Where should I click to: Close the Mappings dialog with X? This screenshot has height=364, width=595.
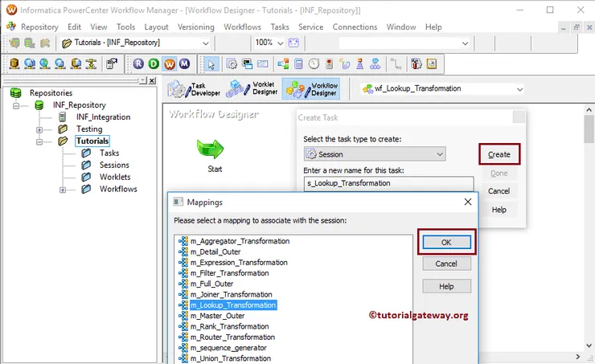click(x=468, y=202)
